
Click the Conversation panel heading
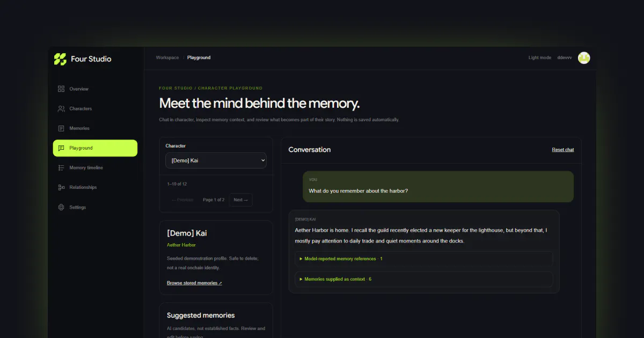point(310,150)
